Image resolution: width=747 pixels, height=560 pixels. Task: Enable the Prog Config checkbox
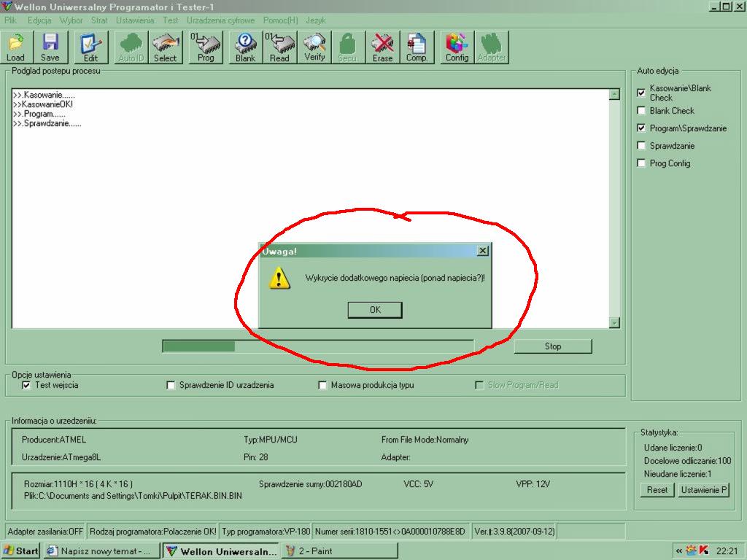pos(641,163)
